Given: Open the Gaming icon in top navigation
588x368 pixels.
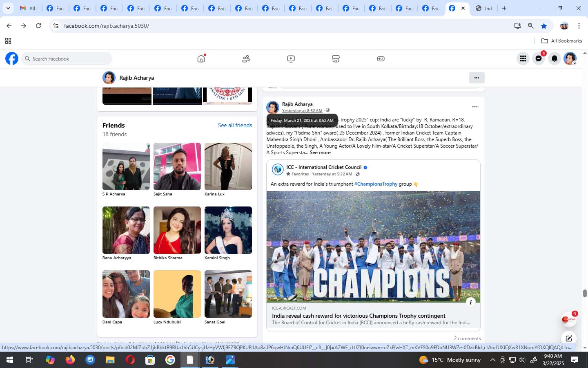Looking at the screenshot, I should [x=381, y=59].
